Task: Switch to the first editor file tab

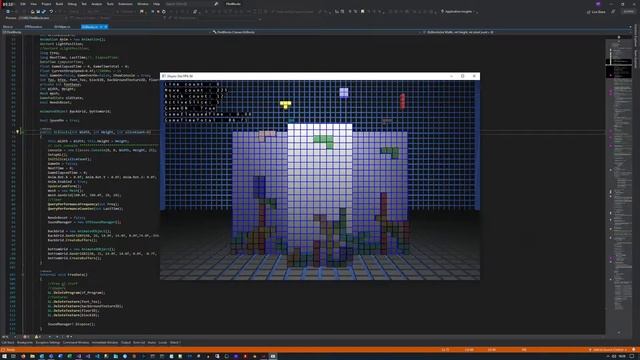Action: (x=8, y=27)
